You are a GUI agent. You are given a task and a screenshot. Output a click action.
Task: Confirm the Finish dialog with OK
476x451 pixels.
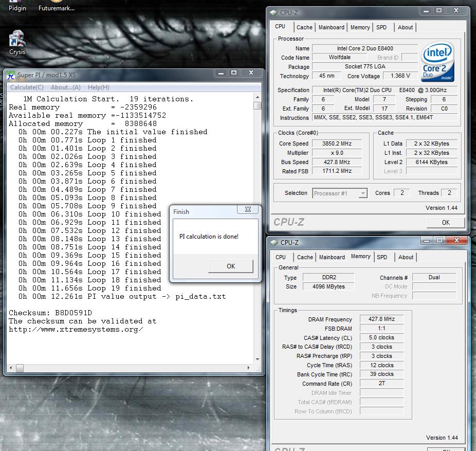[231, 266]
